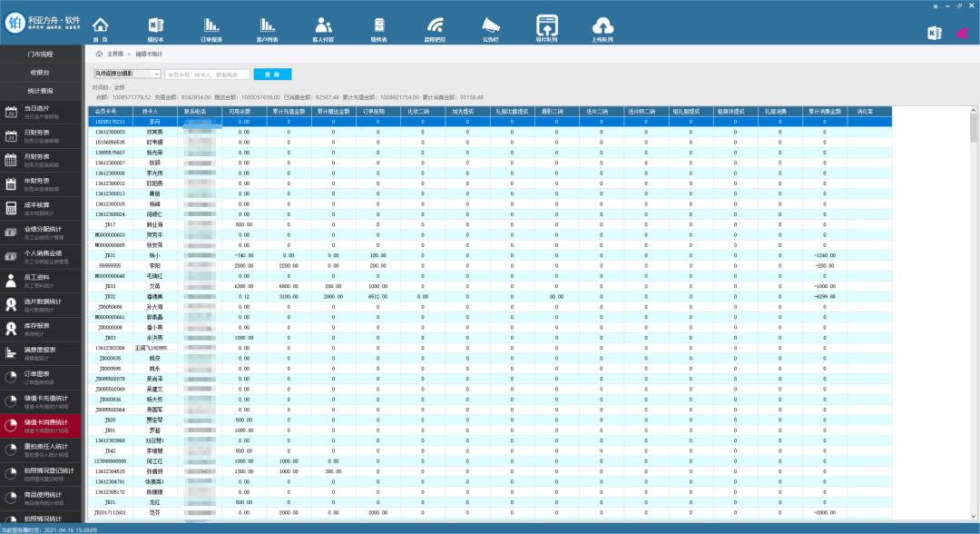Open 年财务表 in the sidebar
980x534 pixels.
pos(41,184)
